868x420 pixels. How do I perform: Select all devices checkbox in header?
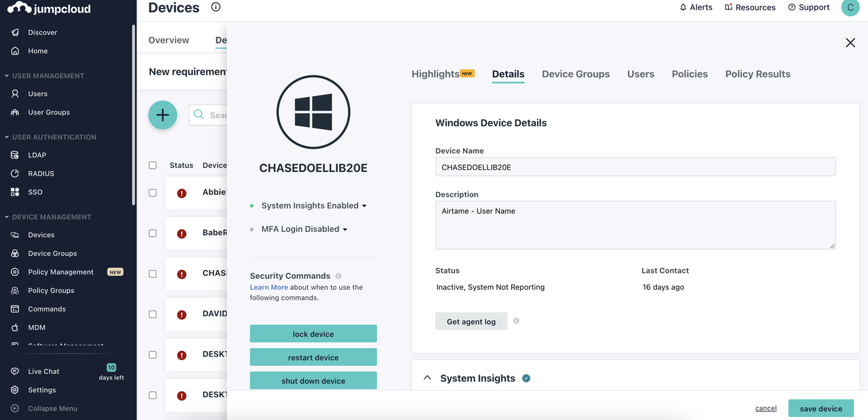pos(153,165)
